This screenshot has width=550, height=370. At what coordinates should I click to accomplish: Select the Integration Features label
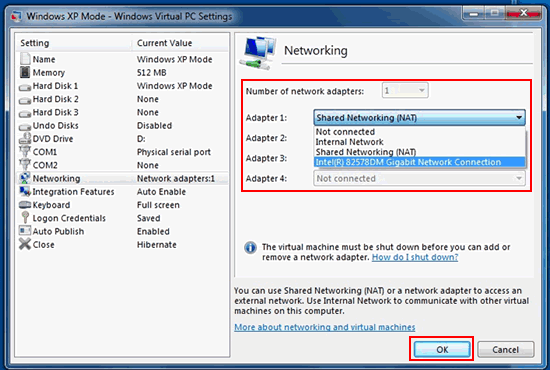click(73, 192)
